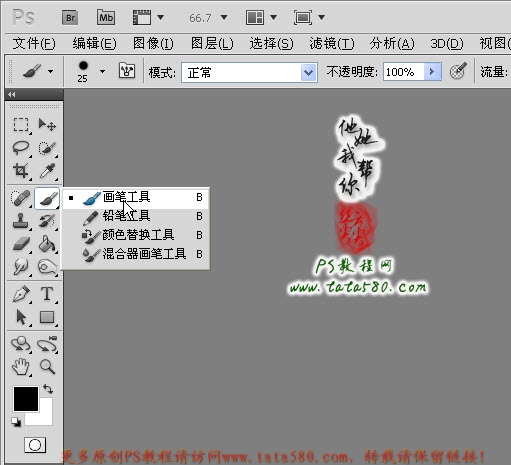Open the 选择(S) menu
511x465 pixels.
click(x=271, y=44)
